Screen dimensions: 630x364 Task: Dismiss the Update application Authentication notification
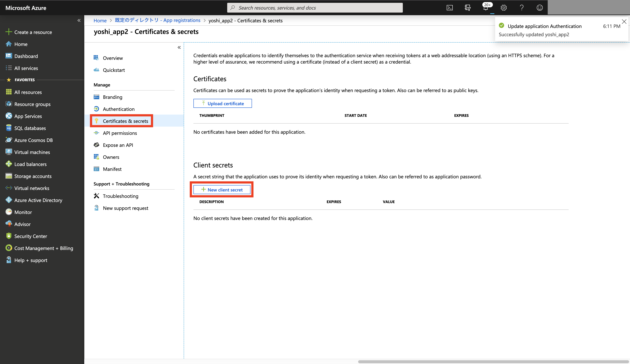pyautogui.click(x=624, y=22)
